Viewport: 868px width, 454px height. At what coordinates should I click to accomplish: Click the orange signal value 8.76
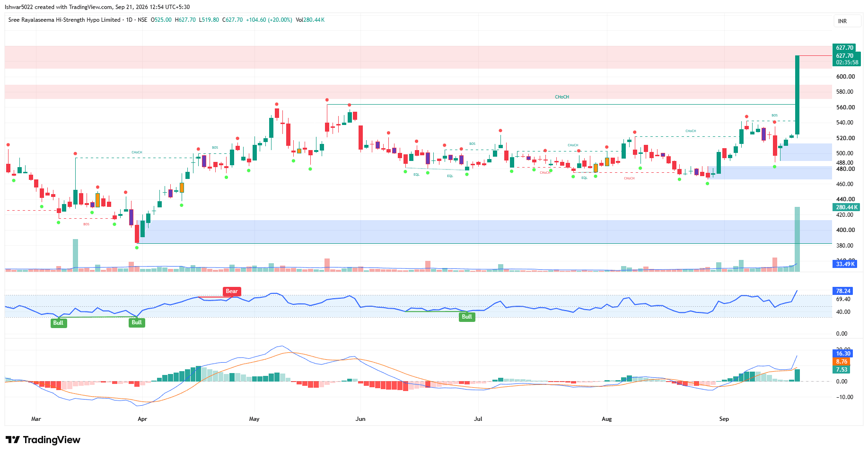tap(842, 362)
